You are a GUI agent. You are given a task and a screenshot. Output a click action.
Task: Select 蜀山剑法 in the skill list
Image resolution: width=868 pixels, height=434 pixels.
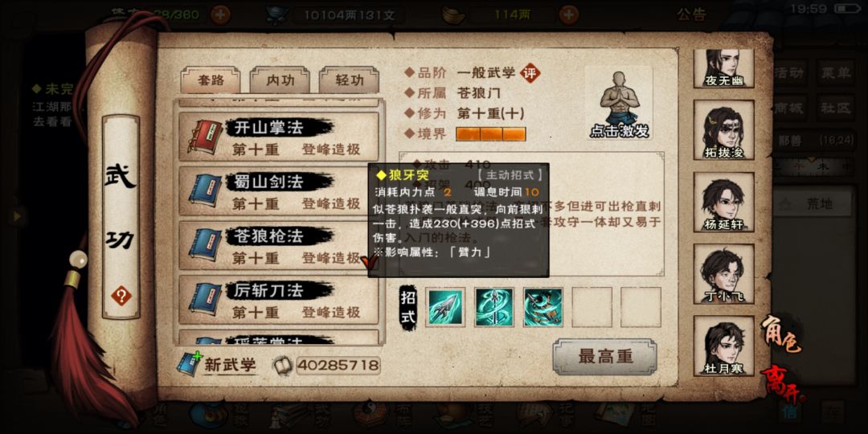click(x=279, y=191)
